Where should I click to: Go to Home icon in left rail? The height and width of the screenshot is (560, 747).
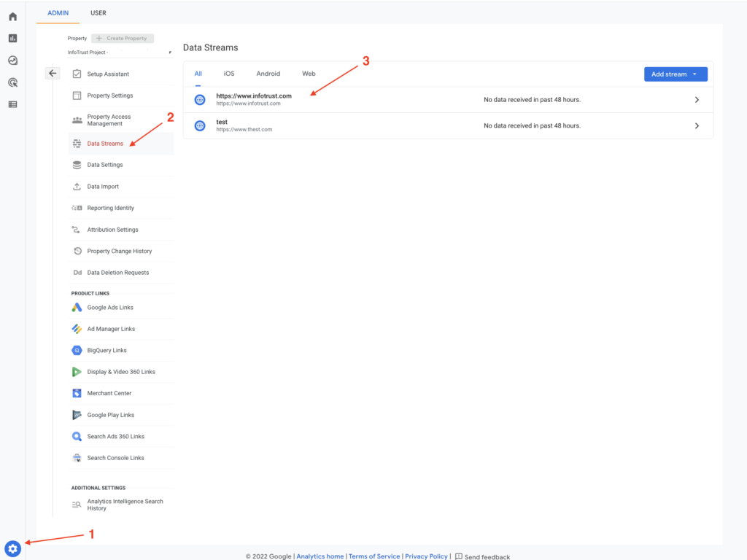tap(12, 17)
